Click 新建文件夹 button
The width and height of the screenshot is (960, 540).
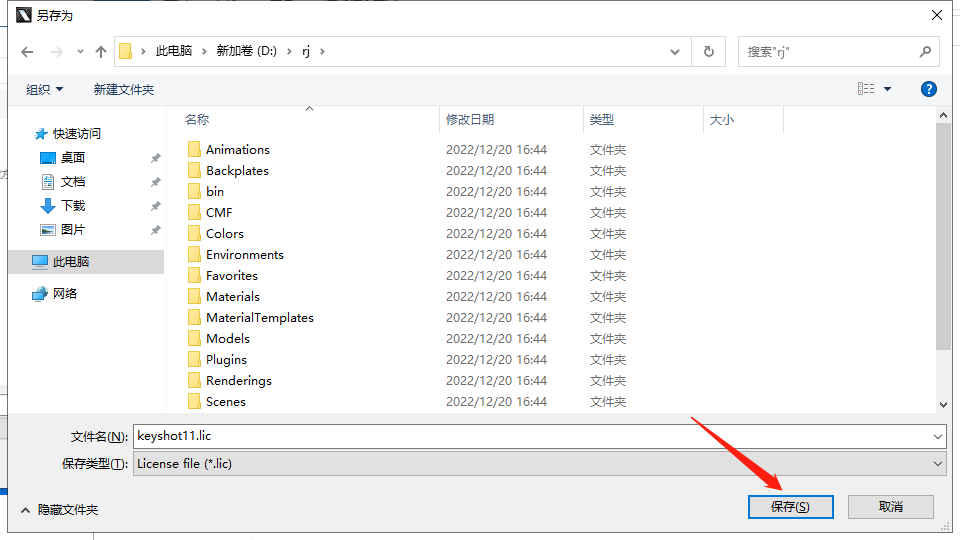click(x=124, y=89)
